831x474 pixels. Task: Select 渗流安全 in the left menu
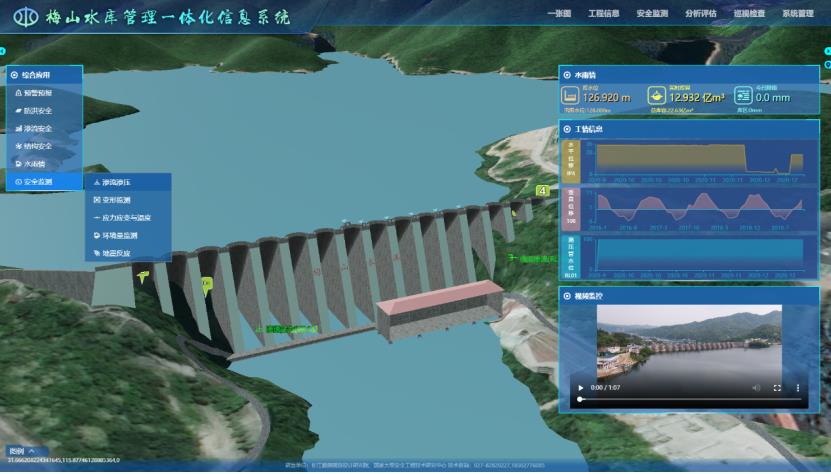point(45,129)
